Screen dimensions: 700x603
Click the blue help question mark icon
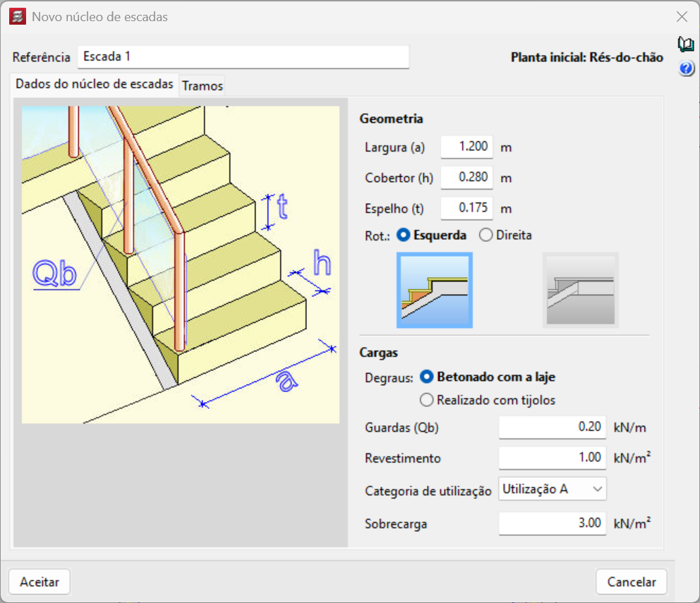pyautogui.click(x=686, y=68)
